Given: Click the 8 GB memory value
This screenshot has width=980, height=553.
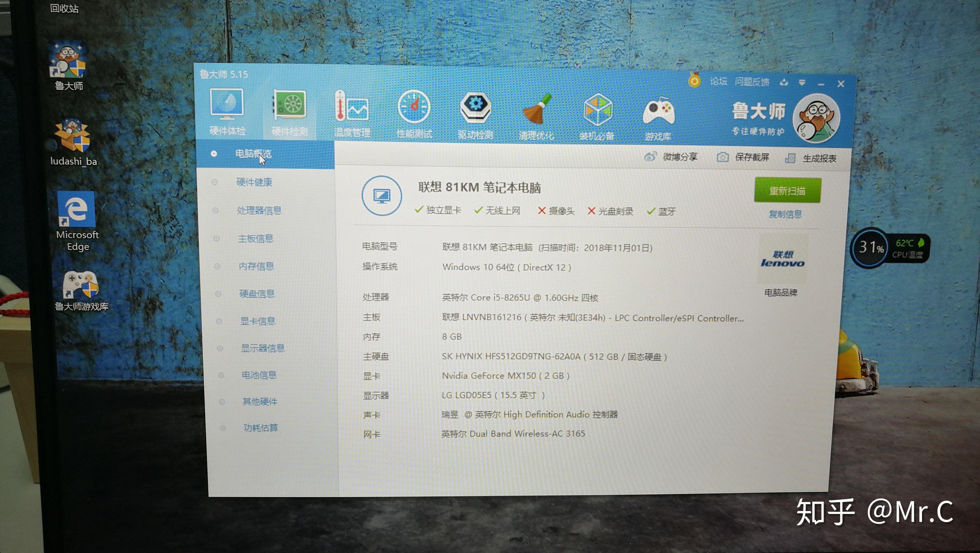Looking at the screenshot, I should click(x=451, y=336).
